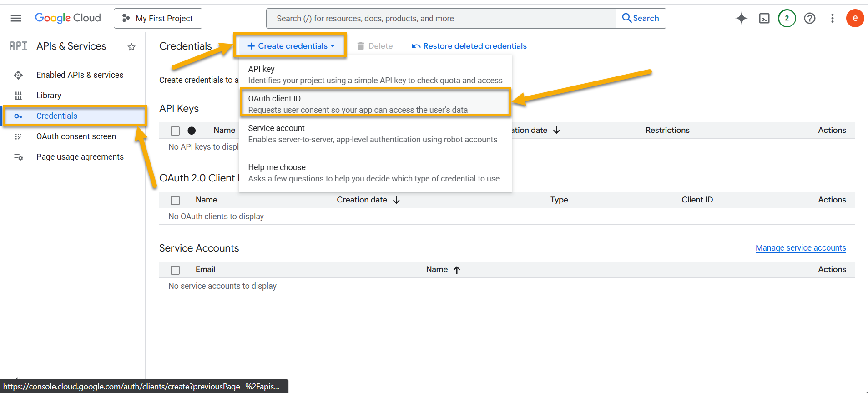The image size is (868, 393).
Task: Click the Enabled APIs diamond icon
Action: (x=18, y=75)
